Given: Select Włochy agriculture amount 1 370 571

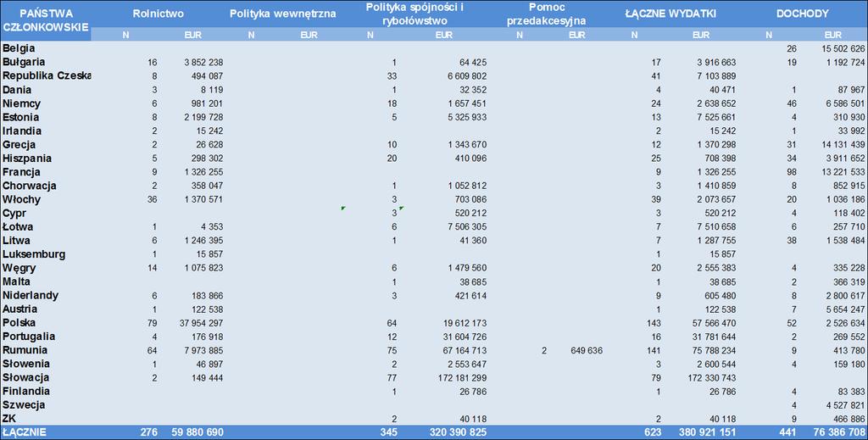Looking at the screenshot, I should pyautogui.click(x=203, y=199).
